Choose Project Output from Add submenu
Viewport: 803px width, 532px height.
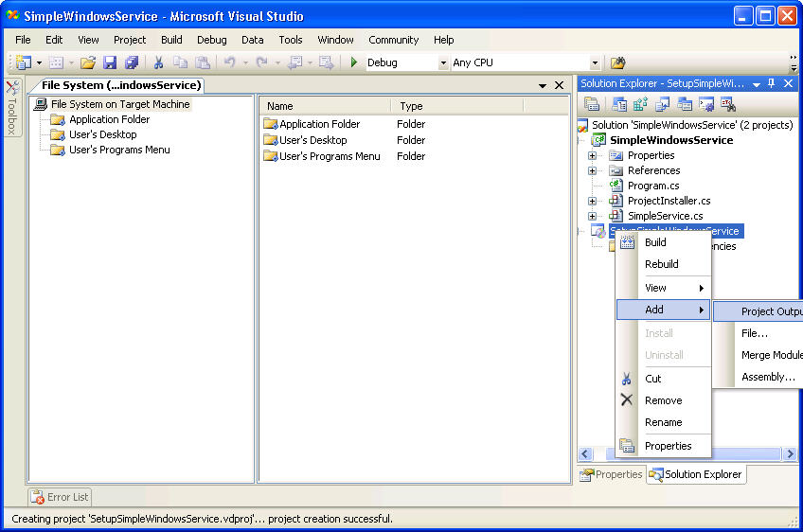(x=758, y=311)
